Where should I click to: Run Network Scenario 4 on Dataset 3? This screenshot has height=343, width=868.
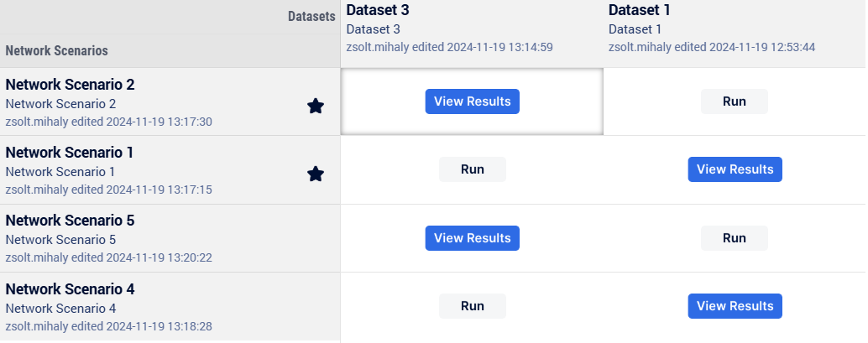pyautogui.click(x=473, y=306)
